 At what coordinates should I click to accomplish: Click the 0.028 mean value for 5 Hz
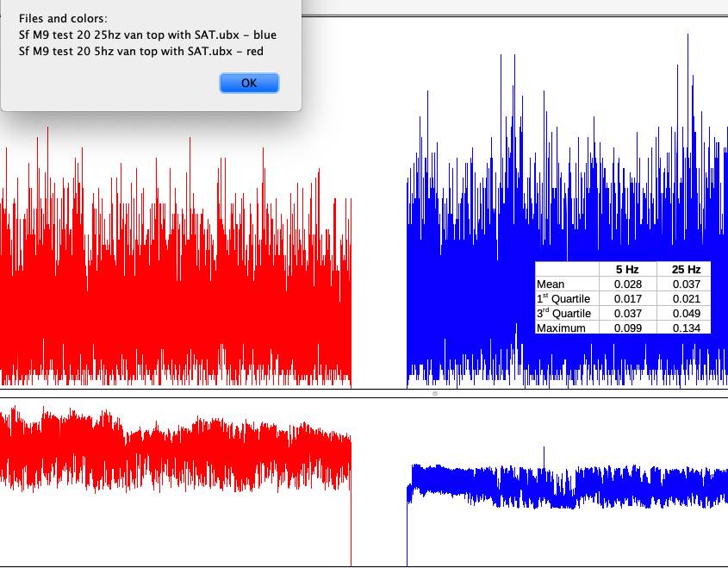(627, 284)
